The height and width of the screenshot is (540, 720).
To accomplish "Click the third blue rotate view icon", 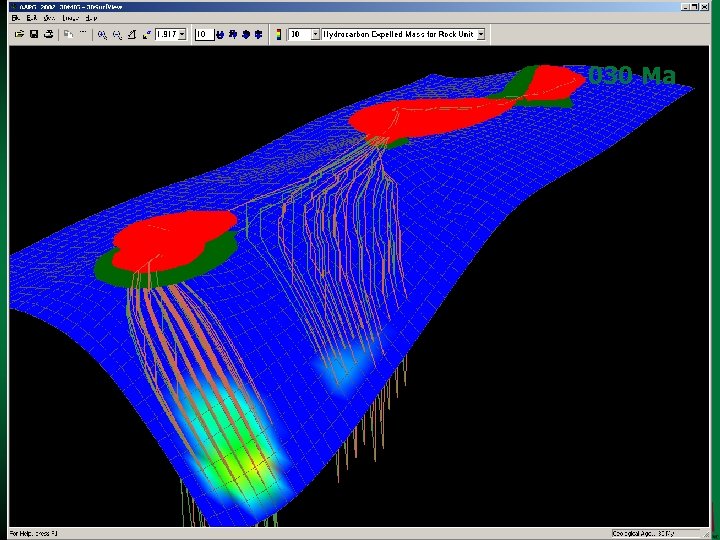I will pos(246,34).
